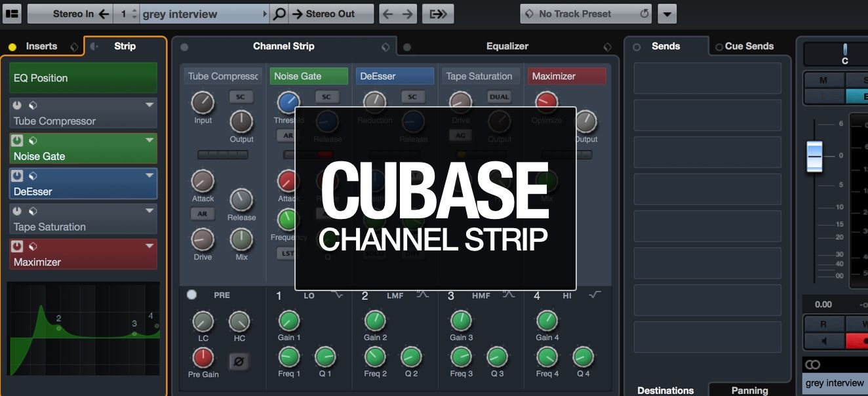Screen dimensions: 868x396
Task: Open No Track Preset selector
Action: (x=586, y=13)
